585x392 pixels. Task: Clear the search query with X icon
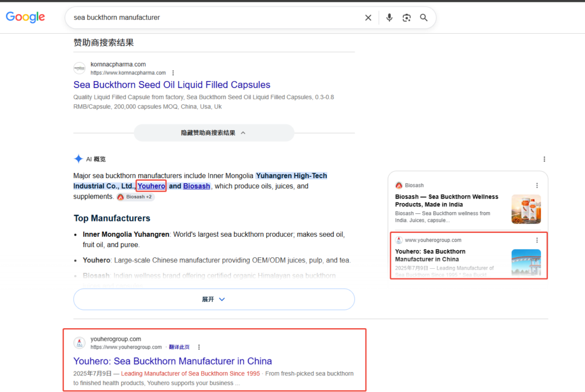[368, 18]
